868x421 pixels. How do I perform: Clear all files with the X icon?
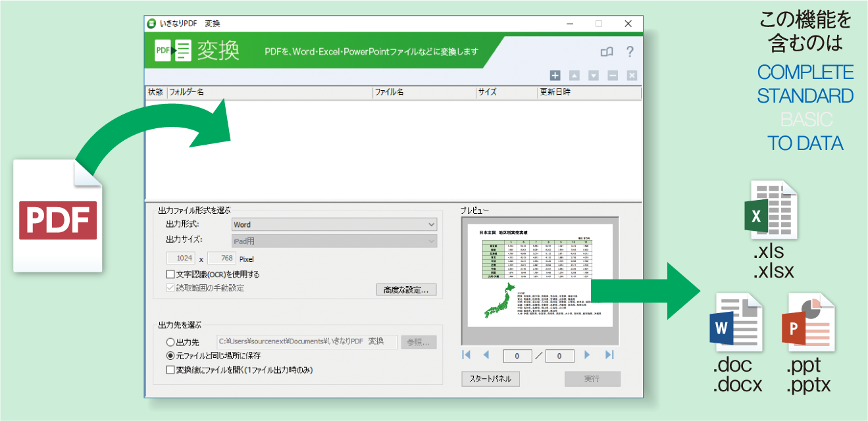632,76
